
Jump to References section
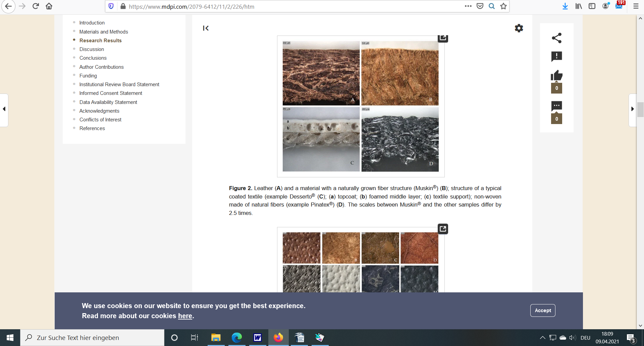[92, 128]
